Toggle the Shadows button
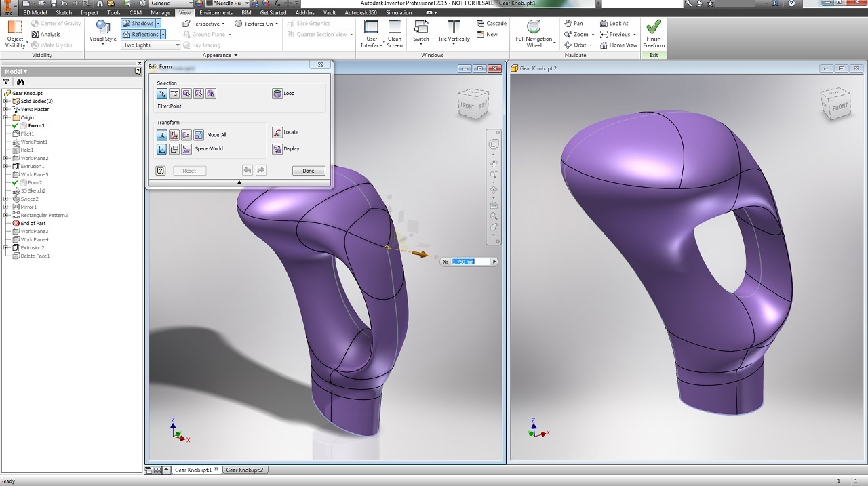Viewport: 868px width, 486px height. [140, 24]
